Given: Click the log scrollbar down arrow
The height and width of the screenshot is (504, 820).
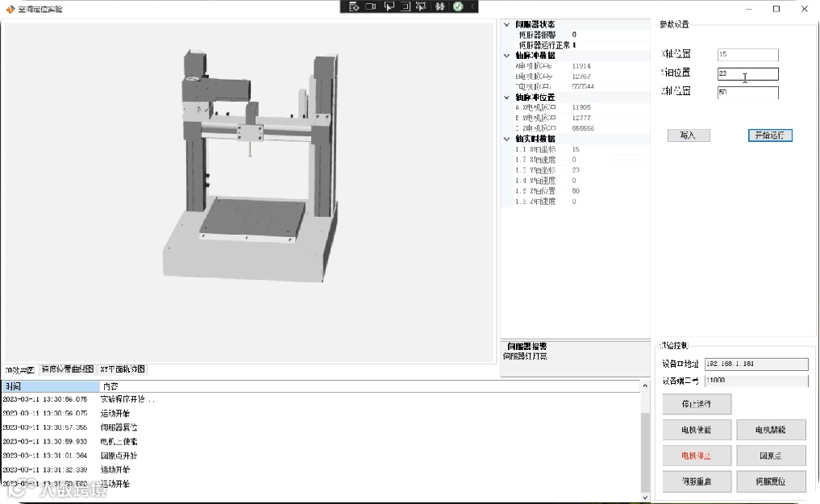Looking at the screenshot, I should point(645,498).
